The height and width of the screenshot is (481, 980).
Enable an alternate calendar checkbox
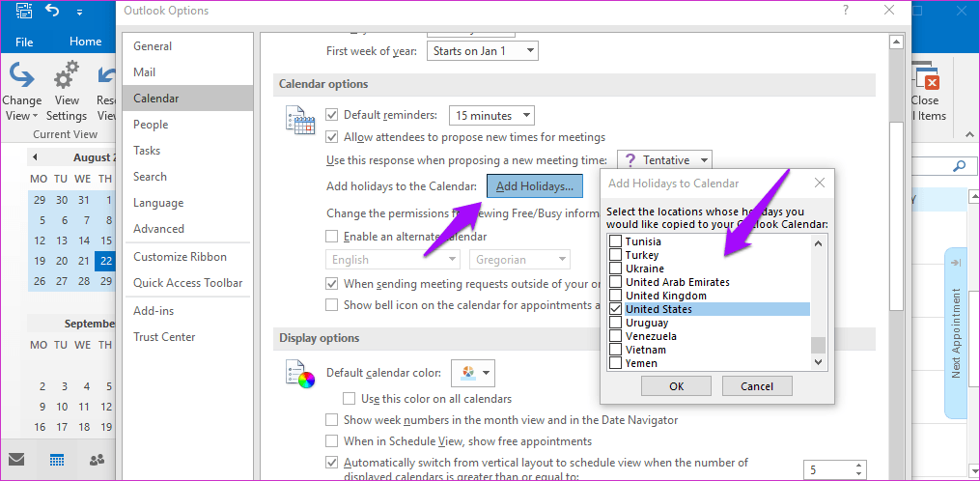tap(332, 237)
